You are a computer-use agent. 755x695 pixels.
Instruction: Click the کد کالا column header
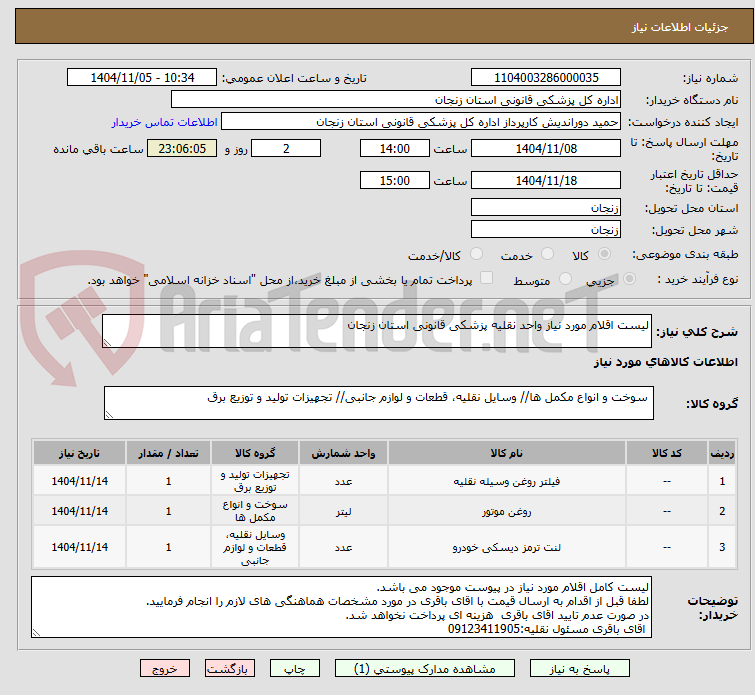(x=666, y=453)
